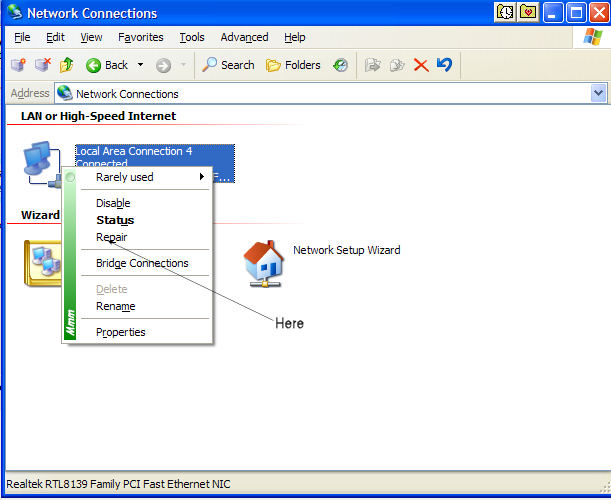
Task: Open the Favorites menu
Action: coord(140,37)
